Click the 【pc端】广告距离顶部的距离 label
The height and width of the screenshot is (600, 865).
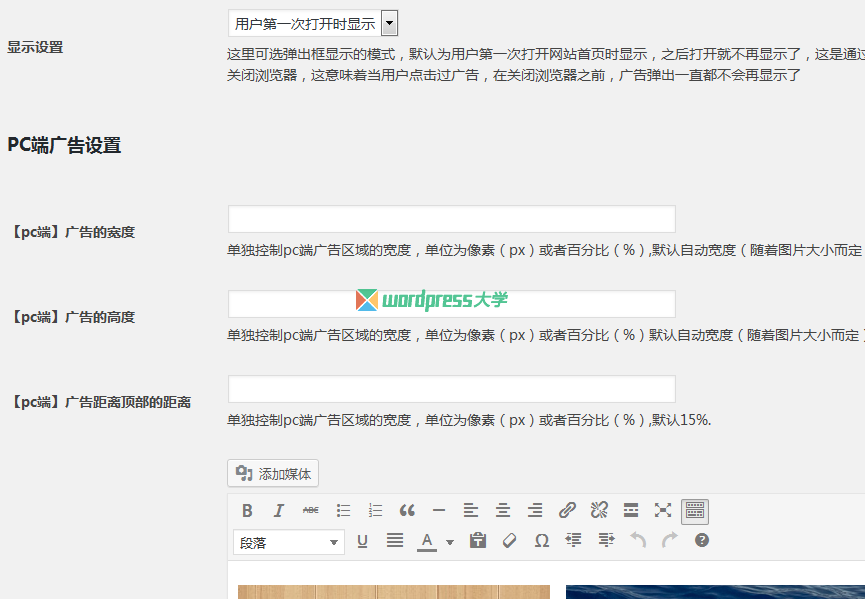click(x=100, y=402)
